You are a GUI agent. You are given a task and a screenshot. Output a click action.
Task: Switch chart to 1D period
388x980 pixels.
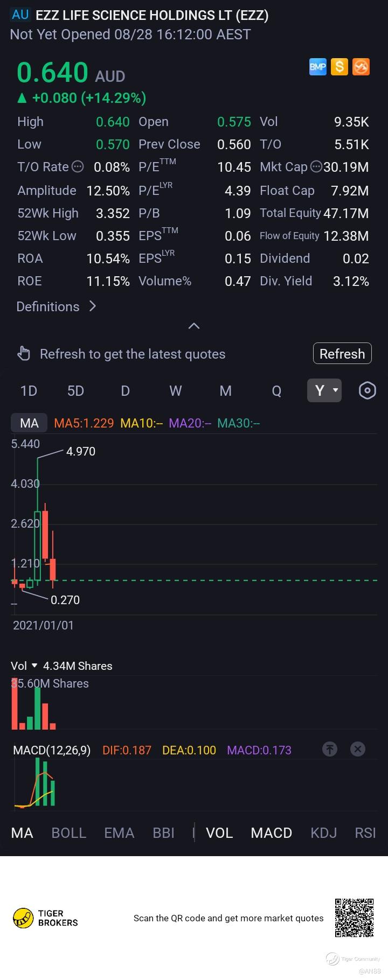click(x=29, y=391)
